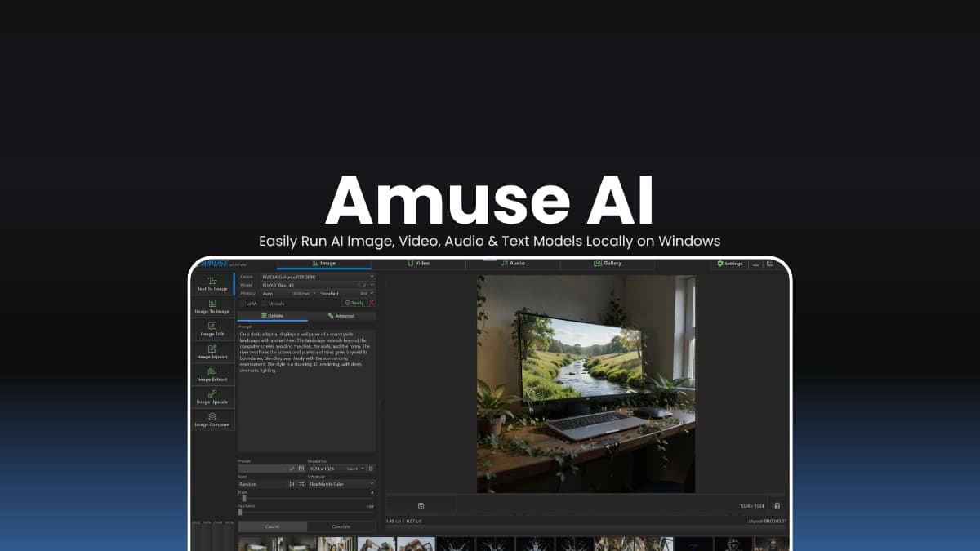Click the shuffle random seed icon
This screenshot has height=551, width=980.
point(301,484)
